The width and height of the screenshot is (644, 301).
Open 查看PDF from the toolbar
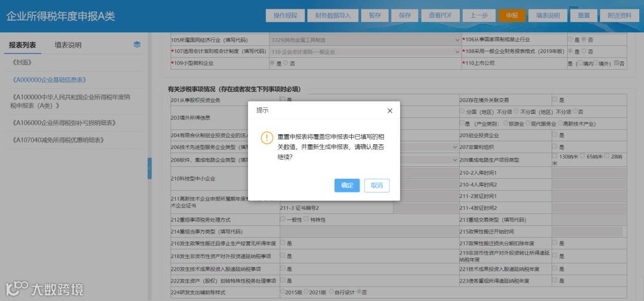click(x=440, y=15)
